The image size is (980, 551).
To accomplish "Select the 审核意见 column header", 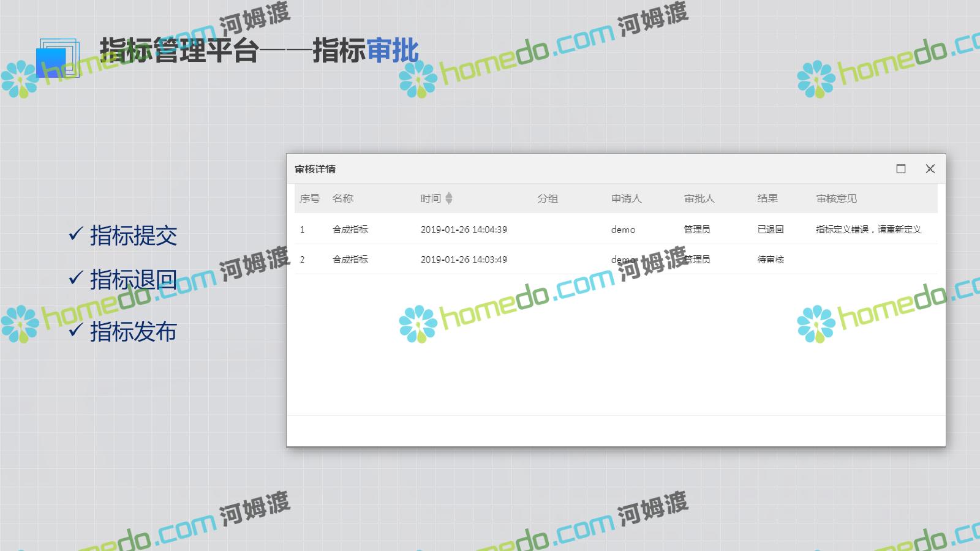I will (836, 198).
